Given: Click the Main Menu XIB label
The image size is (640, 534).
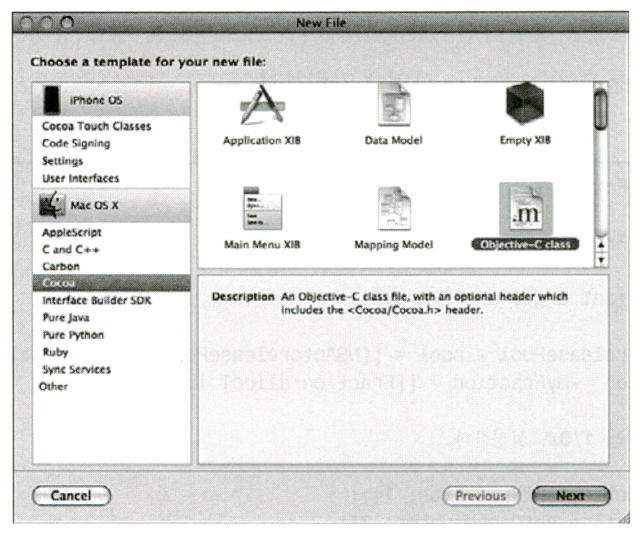Looking at the screenshot, I should tap(262, 245).
